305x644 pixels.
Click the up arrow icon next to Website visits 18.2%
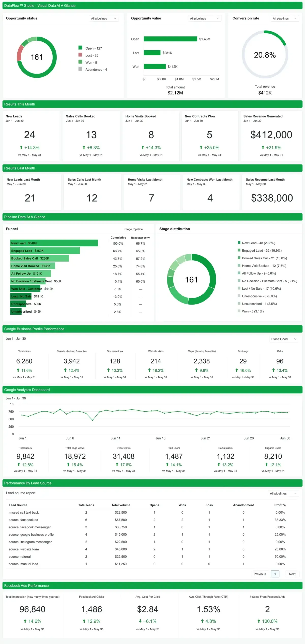pos(149,370)
